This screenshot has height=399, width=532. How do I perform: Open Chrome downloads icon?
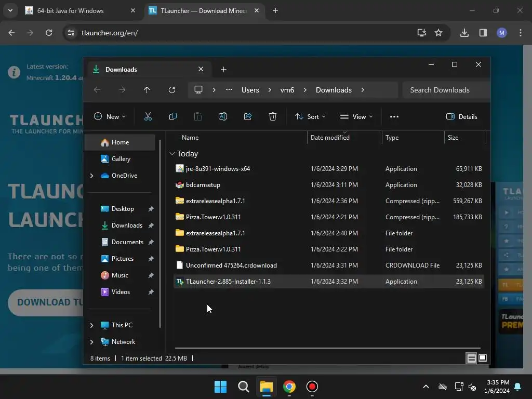tap(464, 33)
